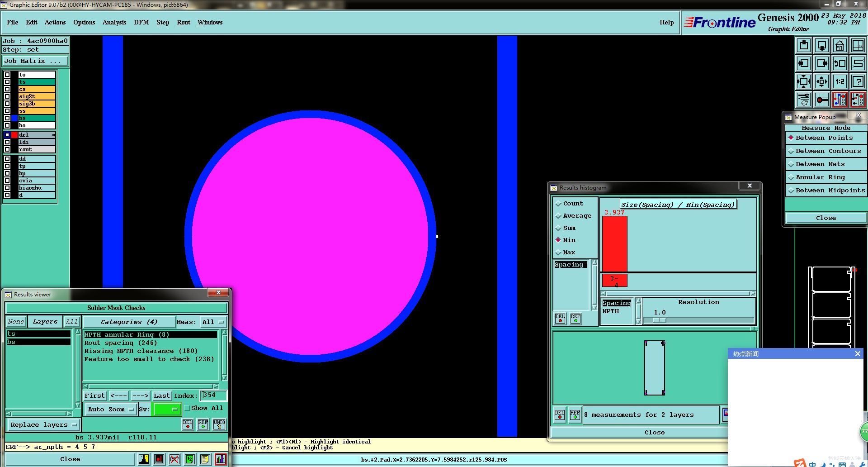Open the green Sv dropdown
The height and width of the screenshot is (467, 868).
point(167,409)
